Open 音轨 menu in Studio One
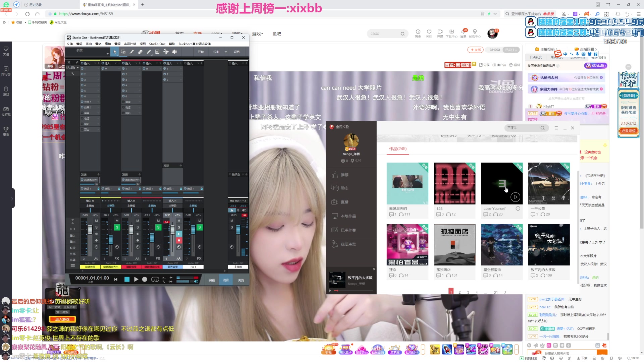The width and height of the screenshot is (644, 362). [x=98, y=44]
